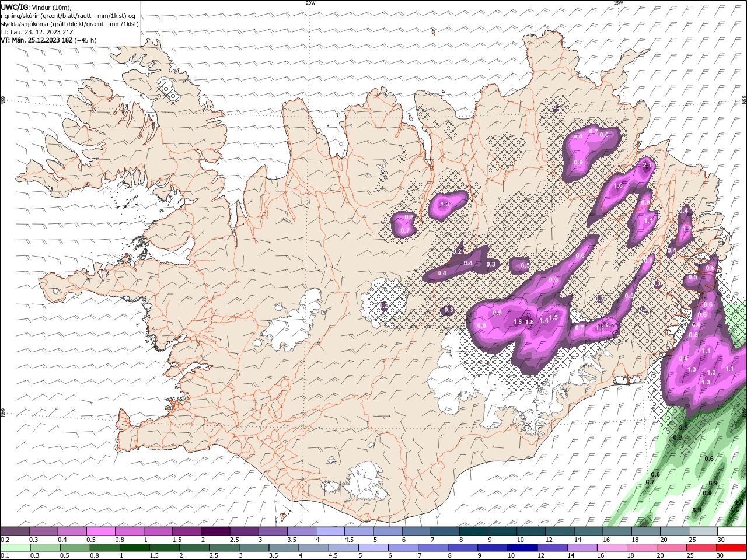Viewport: 747px width, 560px height.
Task: Click the "2.1" snowfall value on the map
Action: pos(647,166)
